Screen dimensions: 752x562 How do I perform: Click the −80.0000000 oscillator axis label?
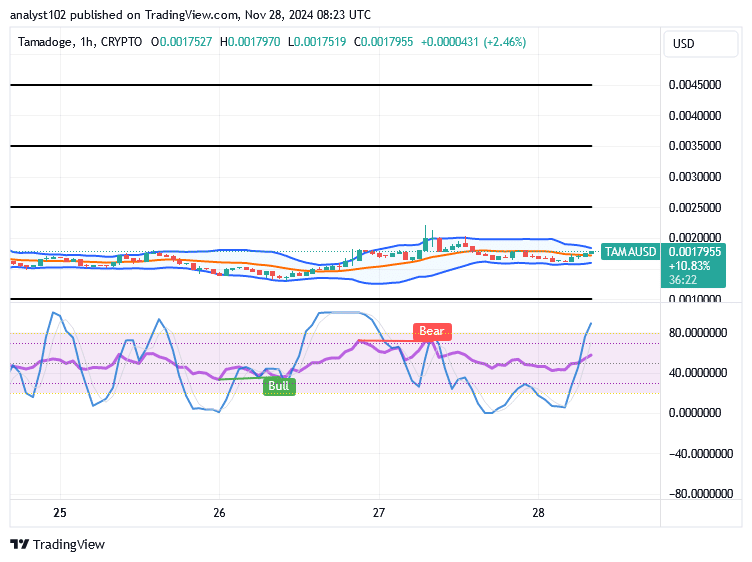click(701, 493)
